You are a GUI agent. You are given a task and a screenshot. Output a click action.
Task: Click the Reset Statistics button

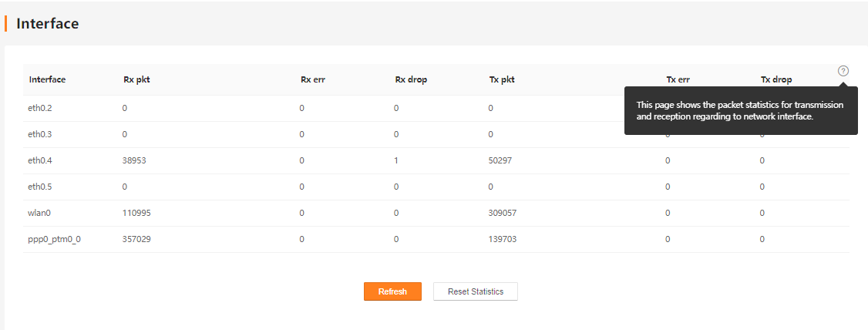(x=476, y=291)
